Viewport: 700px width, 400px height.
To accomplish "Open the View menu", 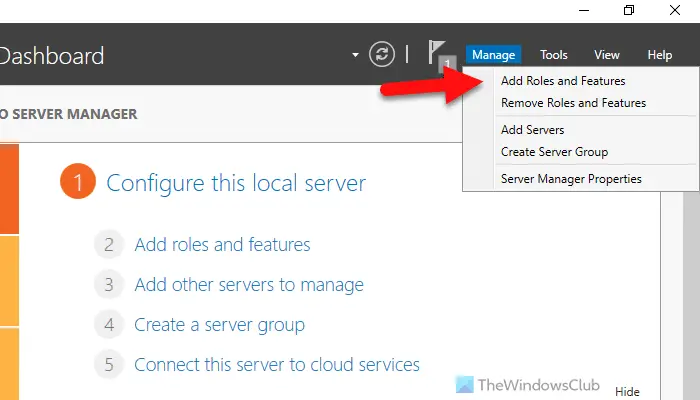I will (x=607, y=54).
